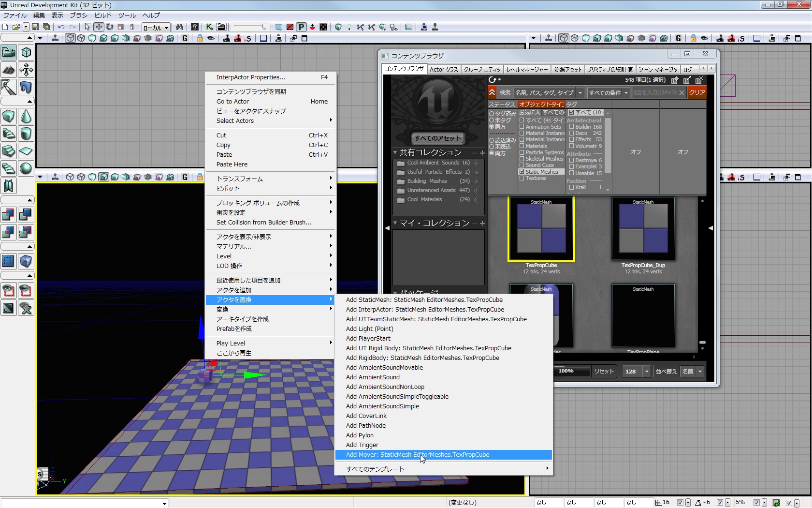The width and height of the screenshot is (812, 508).
Task: Switch to the Actor クラス tab
Action: [x=444, y=69]
